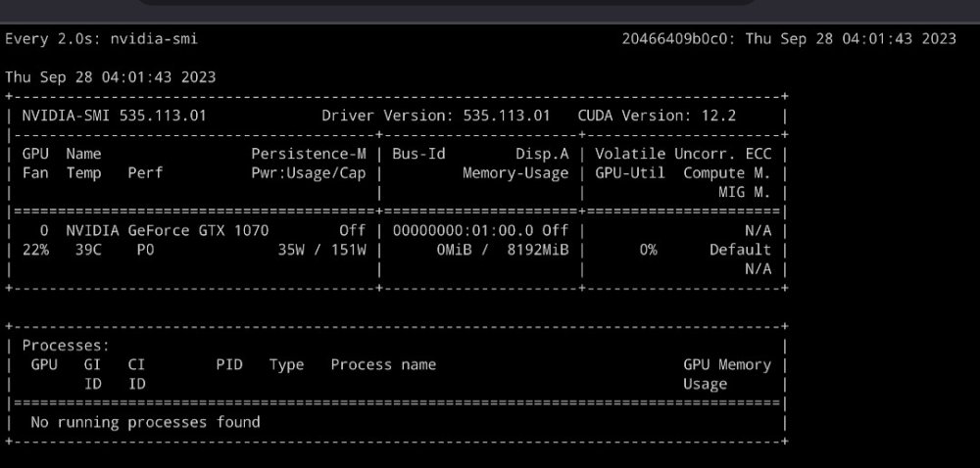Click the Bus-Id 00000000:01:00.0 value

pyautogui.click(x=463, y=231)
